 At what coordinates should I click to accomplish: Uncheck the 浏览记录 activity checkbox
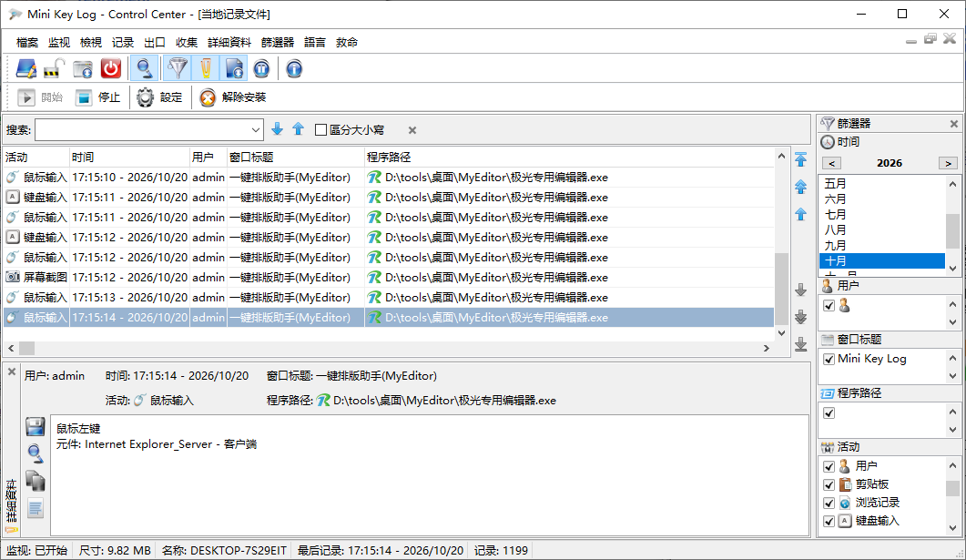click(x=829, y=503)
